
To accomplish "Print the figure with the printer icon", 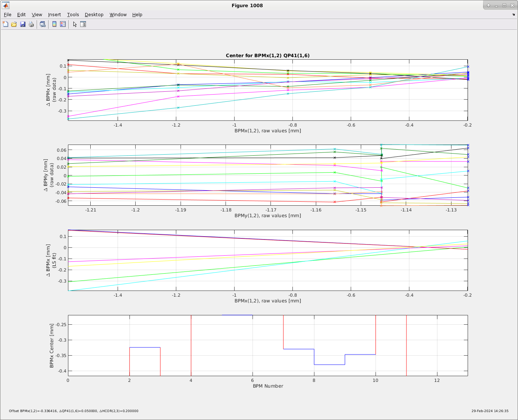I will (31, 24).
